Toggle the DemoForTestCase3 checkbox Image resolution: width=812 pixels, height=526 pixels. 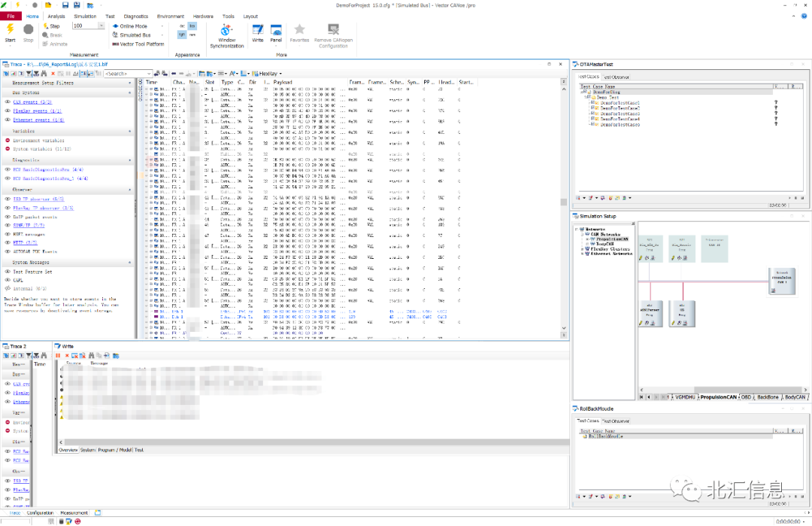point(593,113)
